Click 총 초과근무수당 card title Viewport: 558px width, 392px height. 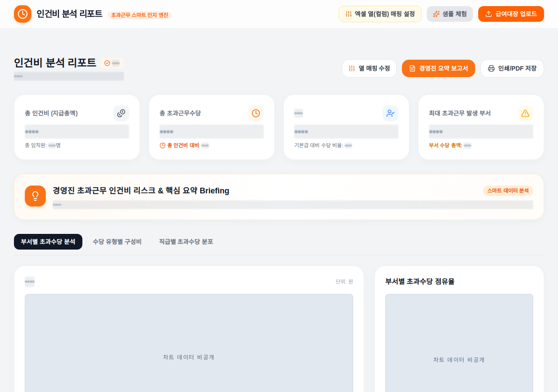[180, 113]
